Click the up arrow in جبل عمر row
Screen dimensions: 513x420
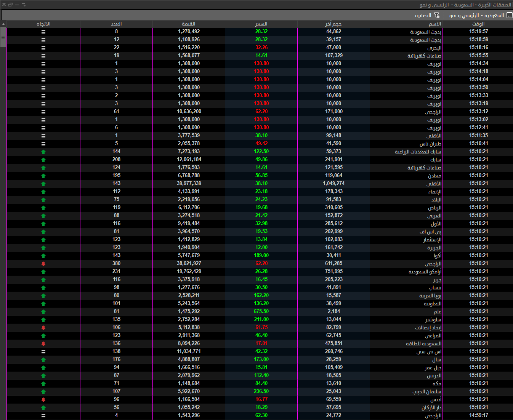[43, 367]
